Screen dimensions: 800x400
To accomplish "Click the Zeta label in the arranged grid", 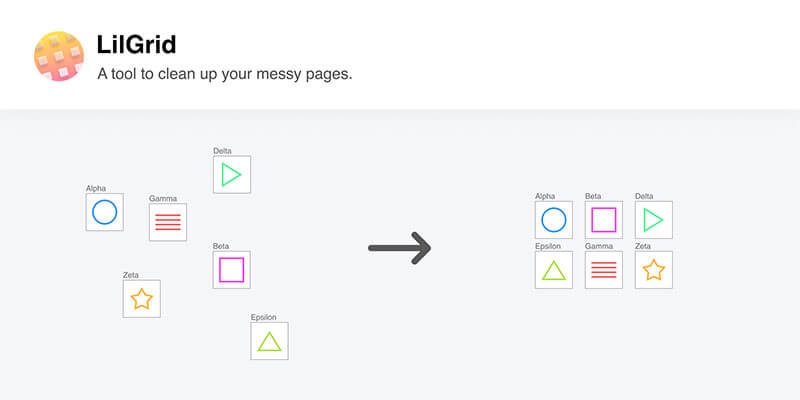I will [x=643, y=246].
